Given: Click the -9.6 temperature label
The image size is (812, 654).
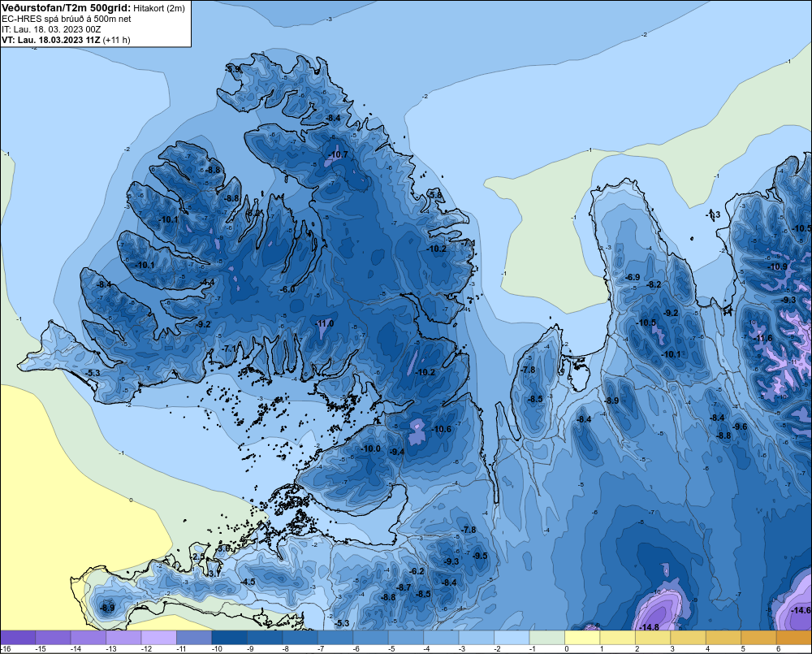Looking at the screenshot, I should (740, 427).
